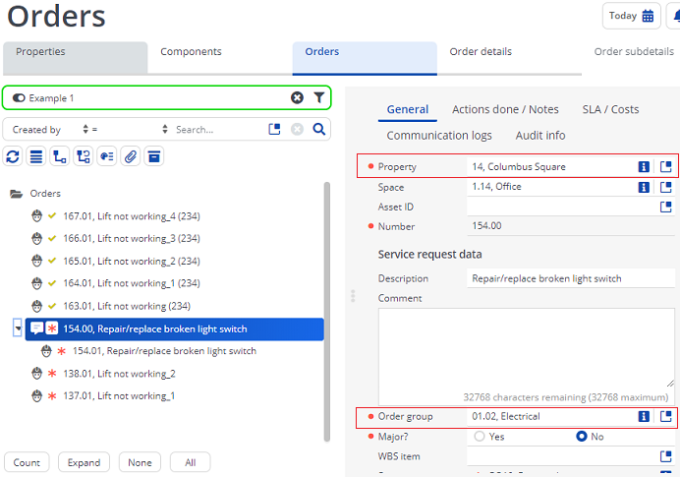Click the single-level tree structure icon
This screenshot has width=680, height=477.
pos(59,157)
